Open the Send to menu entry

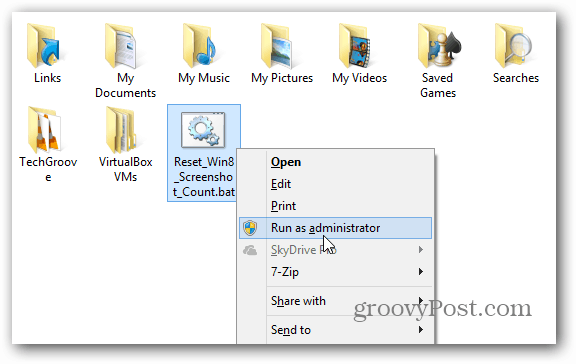coord(335,330)
